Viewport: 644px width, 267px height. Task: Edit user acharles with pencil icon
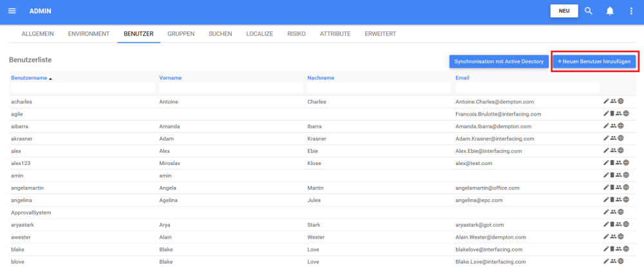point(606,102)
